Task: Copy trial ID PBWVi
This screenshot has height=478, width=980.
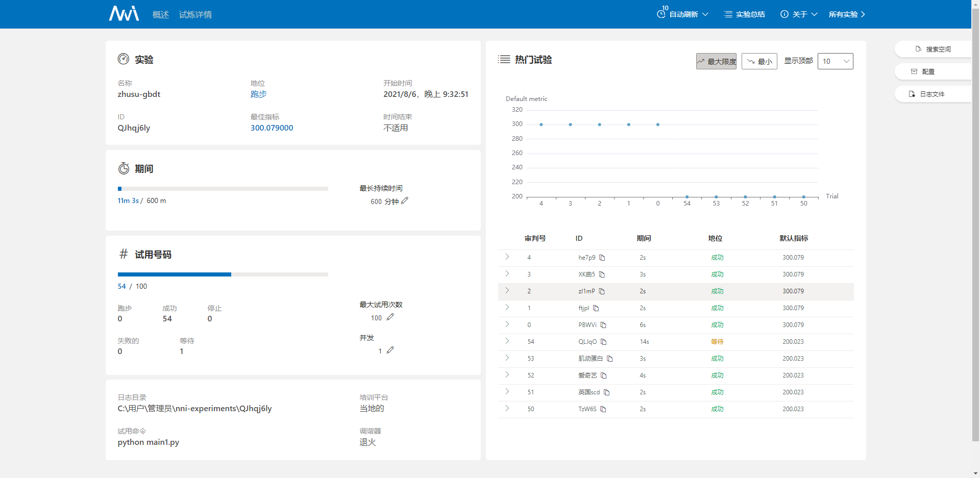Action: point(603,325)
